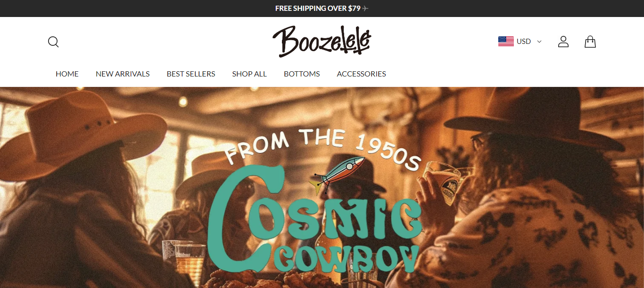Select SHOP ALL in navigation
The height and width of the screenshot is (288, 644).
[249, 74]
